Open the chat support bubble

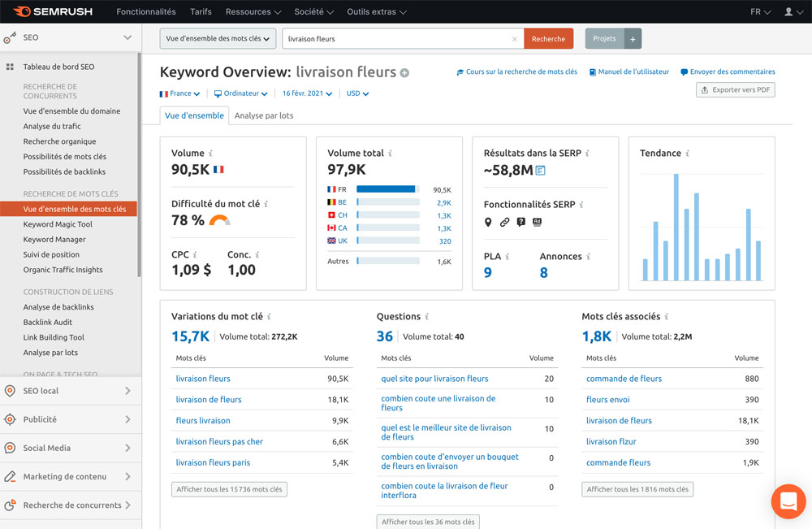tap(788, 501)
